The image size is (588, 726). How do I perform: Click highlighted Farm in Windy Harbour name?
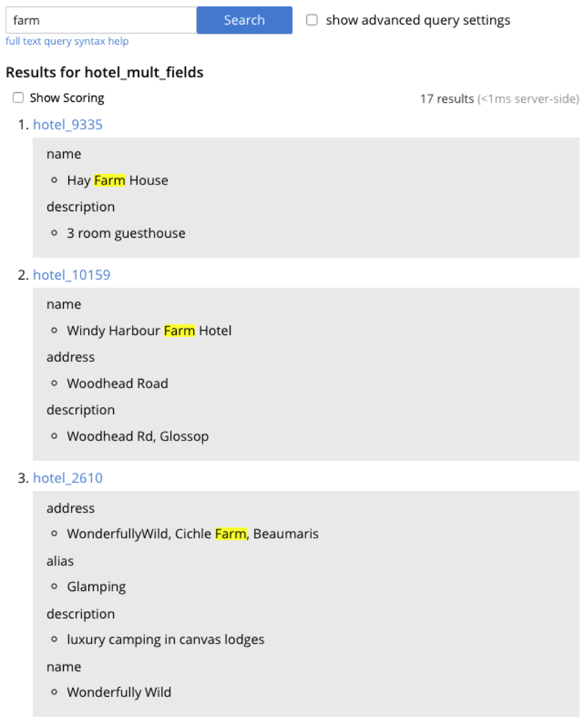click(x=179, y=331)
